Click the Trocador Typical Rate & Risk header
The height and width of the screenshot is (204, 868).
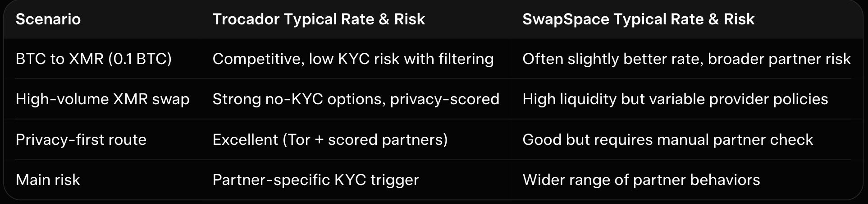(319, 19)
